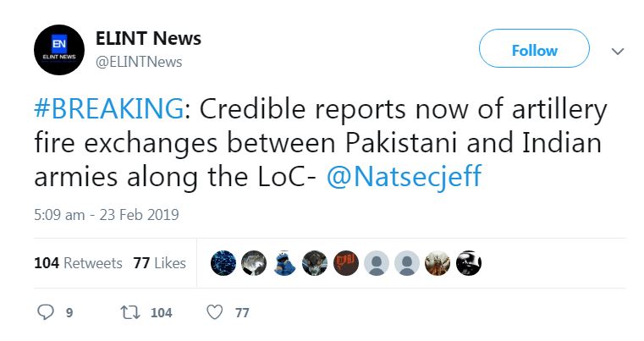Expand tweet options chevron beside Follow
The height and width of the screenshot is (341, 644).
pyautogui.click(x=618, y=51)
